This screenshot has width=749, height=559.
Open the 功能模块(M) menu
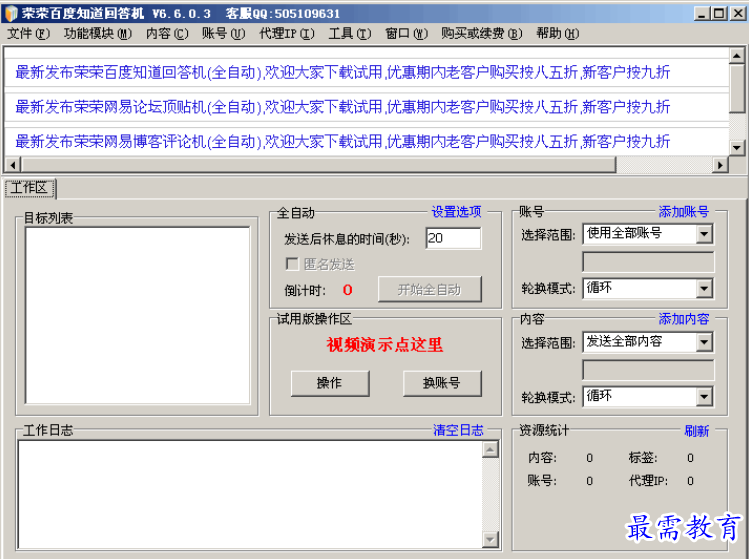click(x=98, y=33)
